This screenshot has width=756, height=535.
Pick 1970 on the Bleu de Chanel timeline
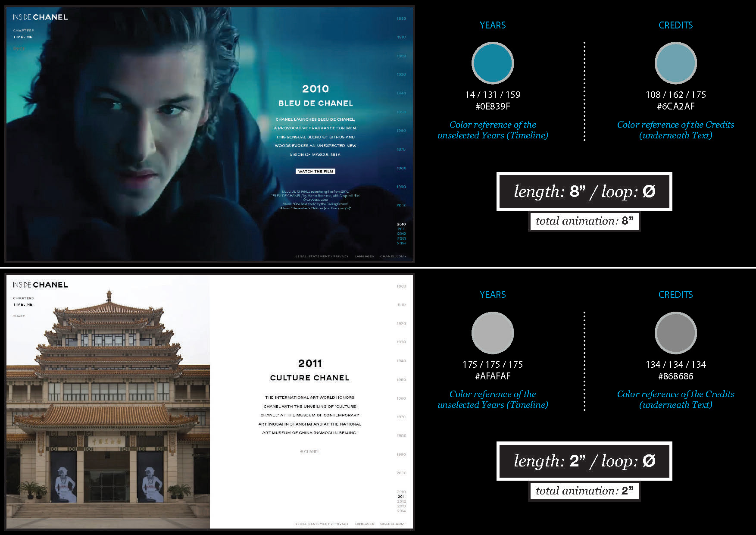pos(401,150)
